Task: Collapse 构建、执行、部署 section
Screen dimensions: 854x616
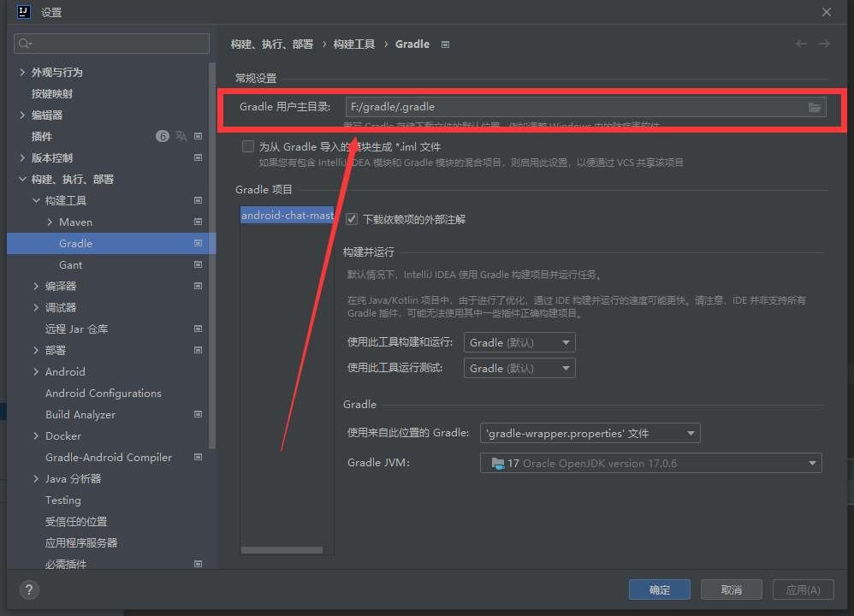Action: coord(22,179)
